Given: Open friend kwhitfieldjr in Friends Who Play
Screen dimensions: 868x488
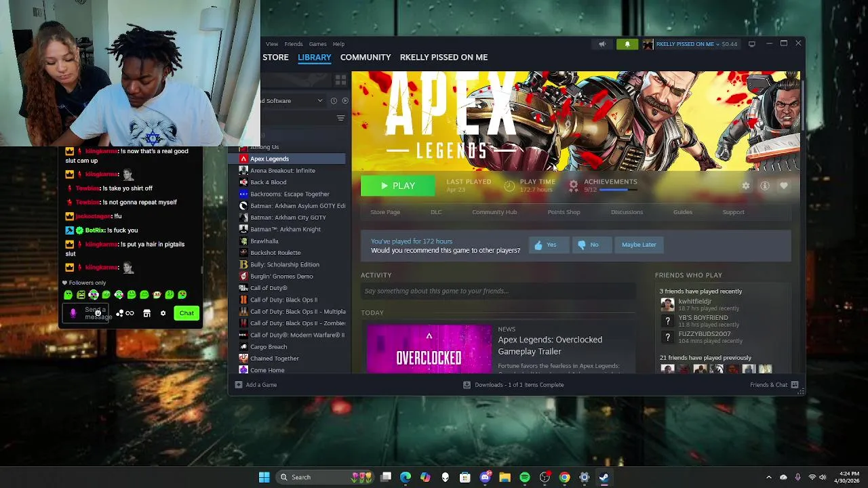Looking at the screenshot, I should click(694, 302).
